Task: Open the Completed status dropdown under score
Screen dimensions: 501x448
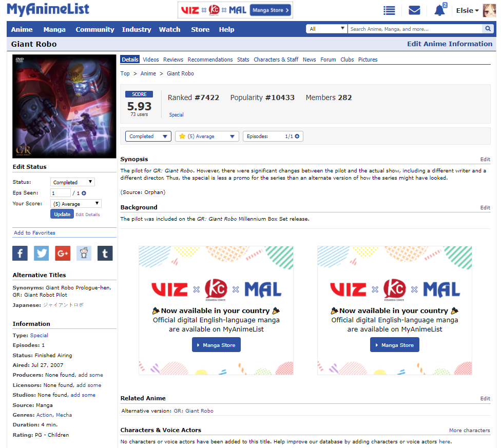Action: 148,137
